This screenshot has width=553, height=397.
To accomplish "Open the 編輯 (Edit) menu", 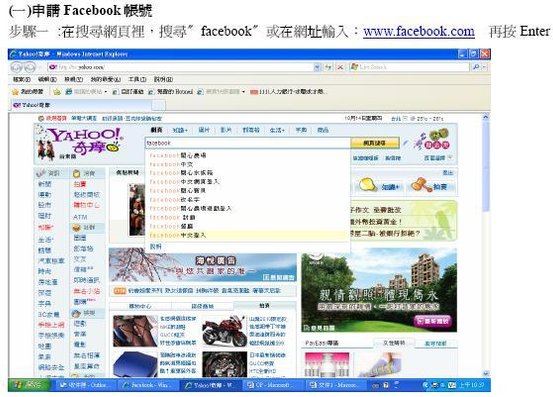I will 47,79.
